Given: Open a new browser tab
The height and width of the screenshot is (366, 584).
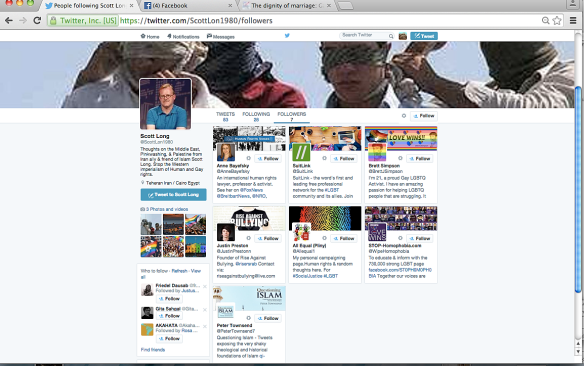Looking at the screenshot, I should point(345,6).
